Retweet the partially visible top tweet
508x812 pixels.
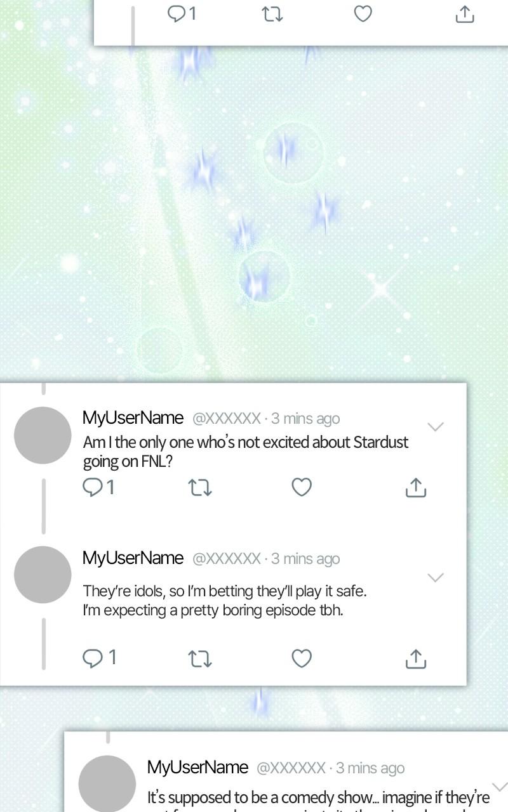click(x=272, y=14)
